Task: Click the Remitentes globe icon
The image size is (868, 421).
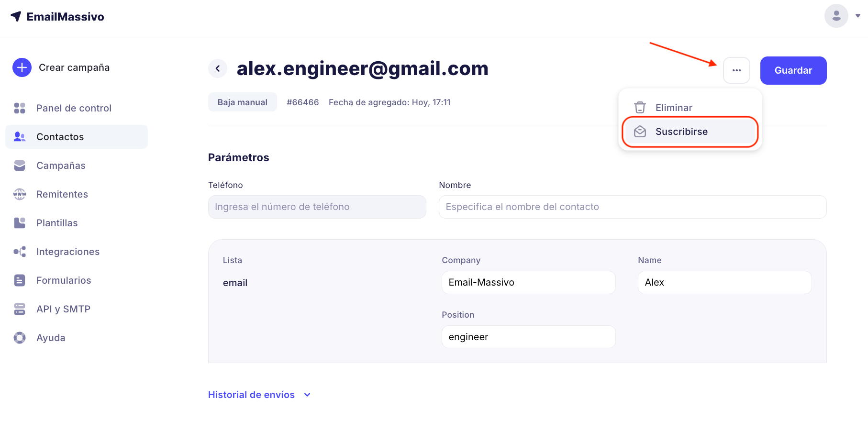Action: 20,194
